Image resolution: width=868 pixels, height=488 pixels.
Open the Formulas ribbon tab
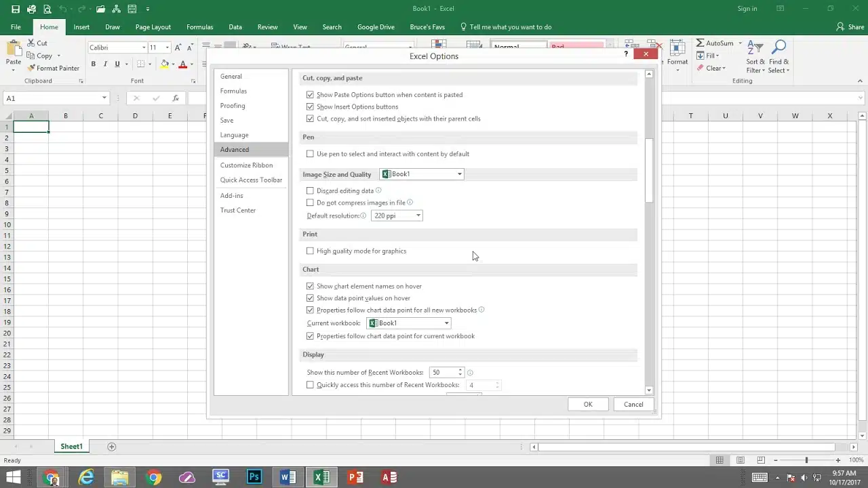coord(199,26)
